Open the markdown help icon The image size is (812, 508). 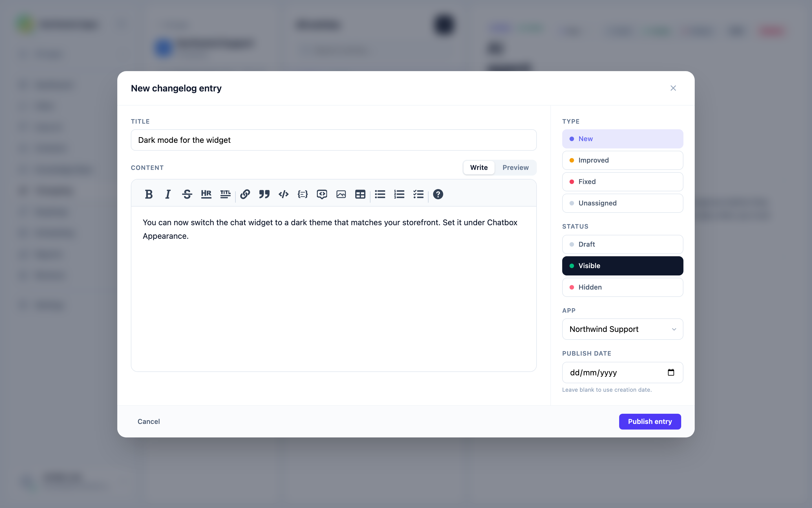coord(438,194)
